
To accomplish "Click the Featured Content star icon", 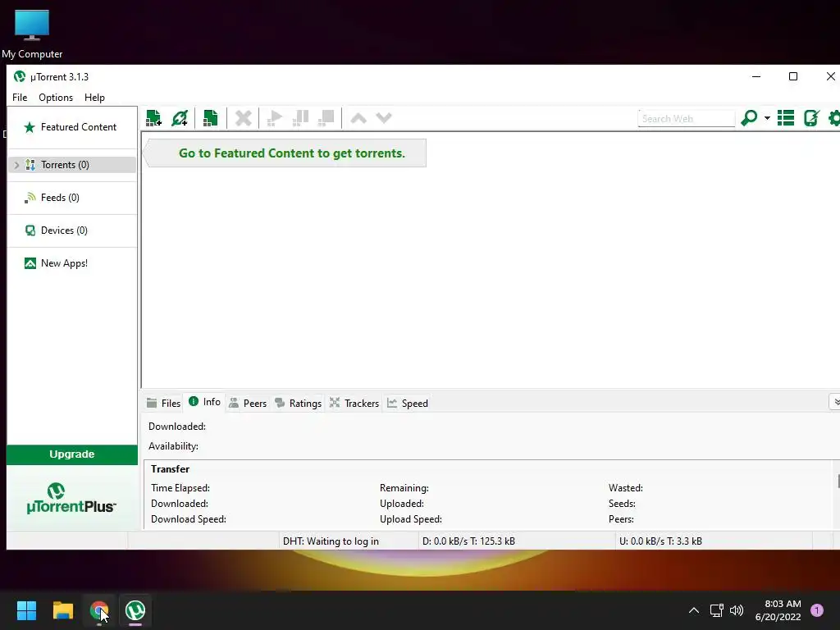I will click(x=30, y=127).
